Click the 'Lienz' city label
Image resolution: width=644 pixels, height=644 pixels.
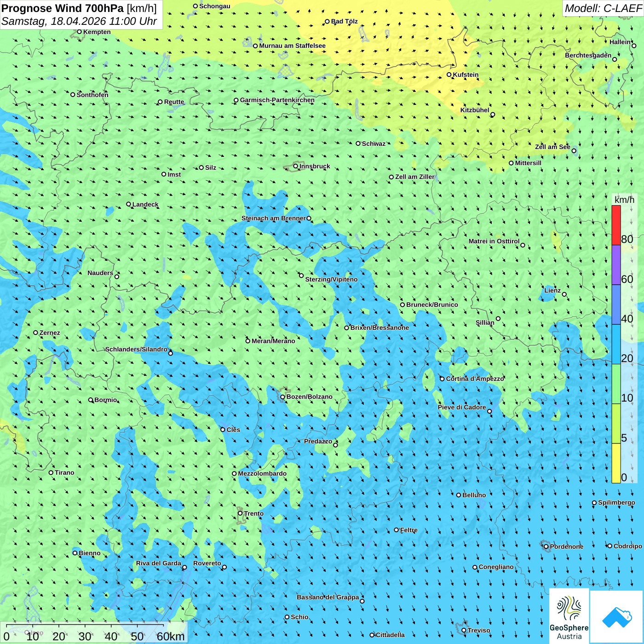[552, 290]
